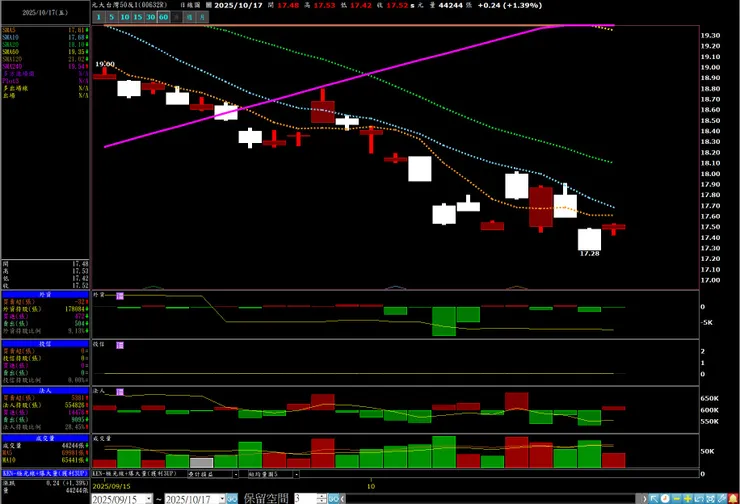Screen dimensions: 740x504
Task: Click the purple icon in the institutional panel
Action: (x=120, y=392)
